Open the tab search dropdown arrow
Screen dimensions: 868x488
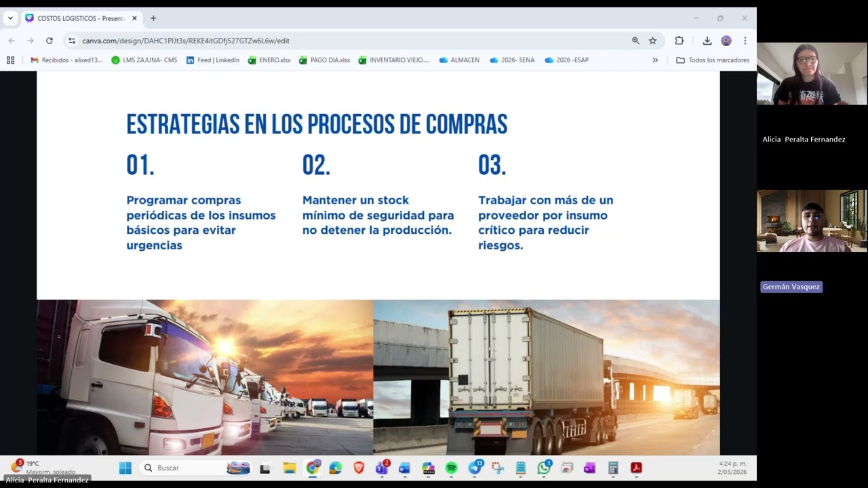[x=10, y=18]
